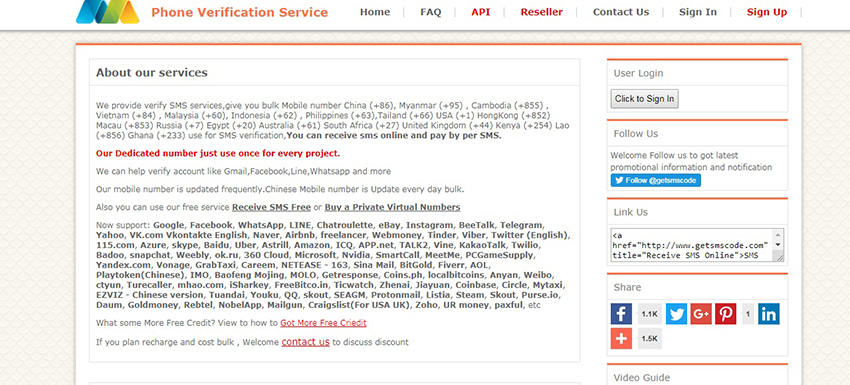Click red 'Our Dedicated number' notice text
This screenshot has width=850, height=385.
click(218, 153)
